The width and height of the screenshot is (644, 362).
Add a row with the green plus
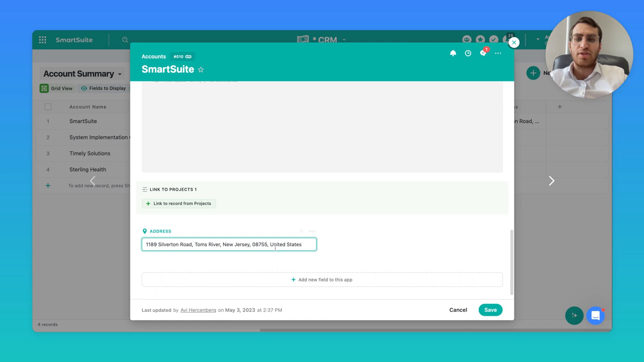click(x=48, y=186)
